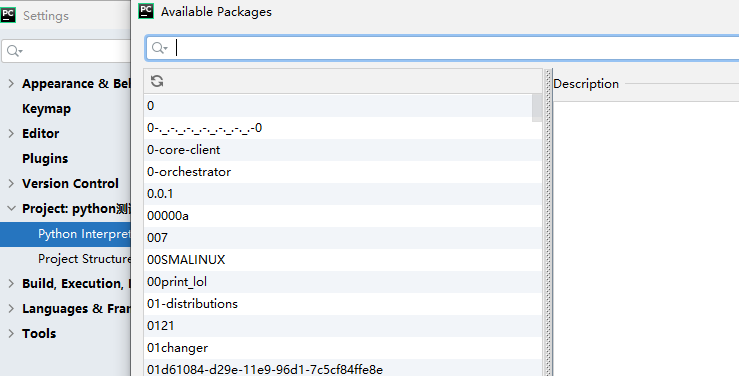Expand the Tools settings section
The image size is (739, 376).
click(x=11, y=333)
